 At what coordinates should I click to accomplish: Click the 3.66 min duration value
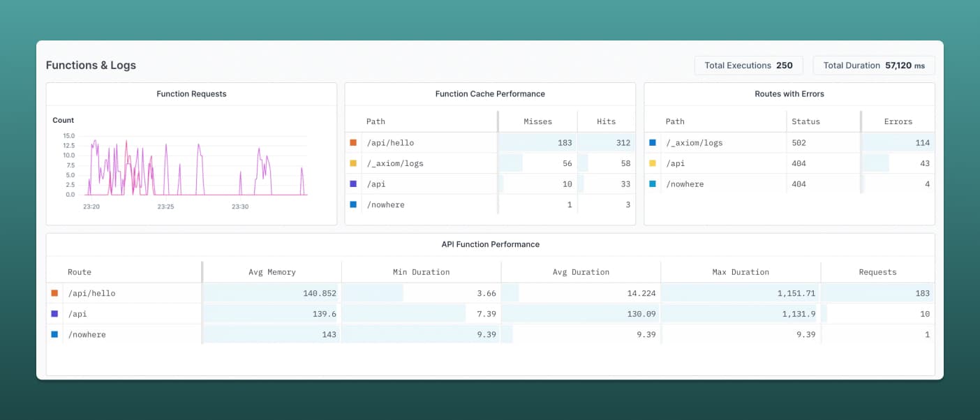pyautogui.click(x=487, y=293)
